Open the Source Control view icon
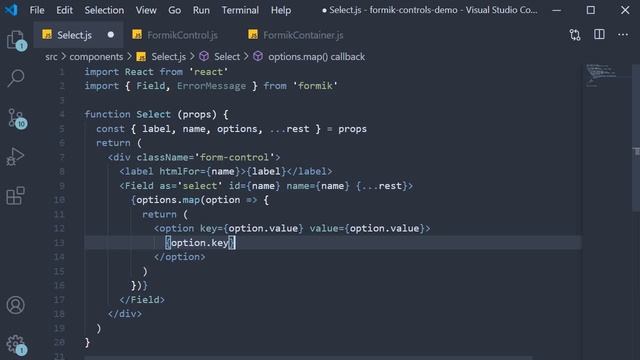Viewport: 640px width, 360px height. (x=16, y=118)
